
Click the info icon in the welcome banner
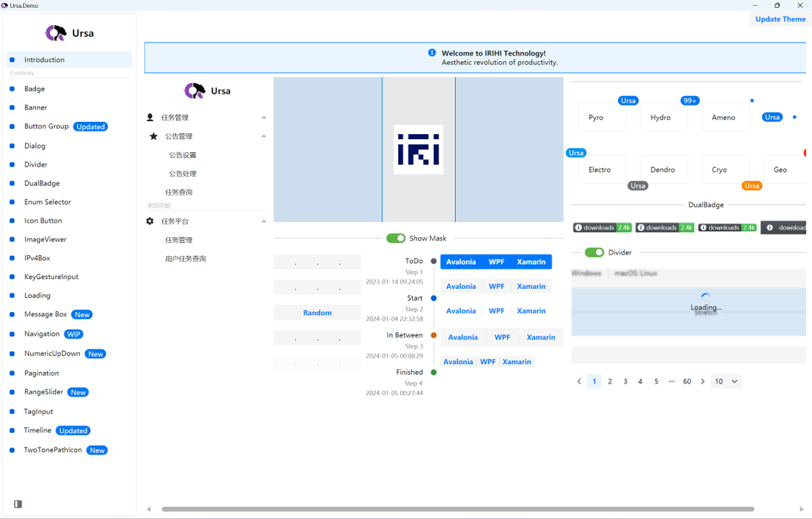click(x=432, y=53)
